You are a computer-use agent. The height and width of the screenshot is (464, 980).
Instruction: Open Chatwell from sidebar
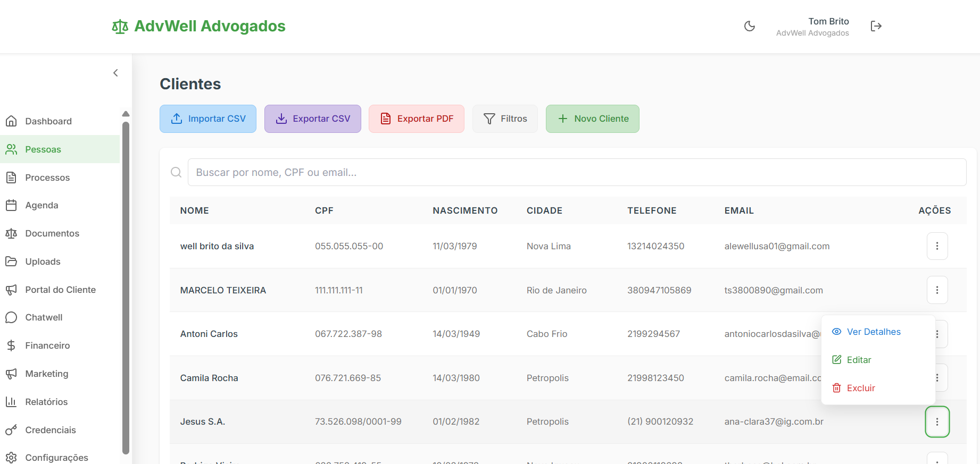pyautogui.click(x=60, y=317)
